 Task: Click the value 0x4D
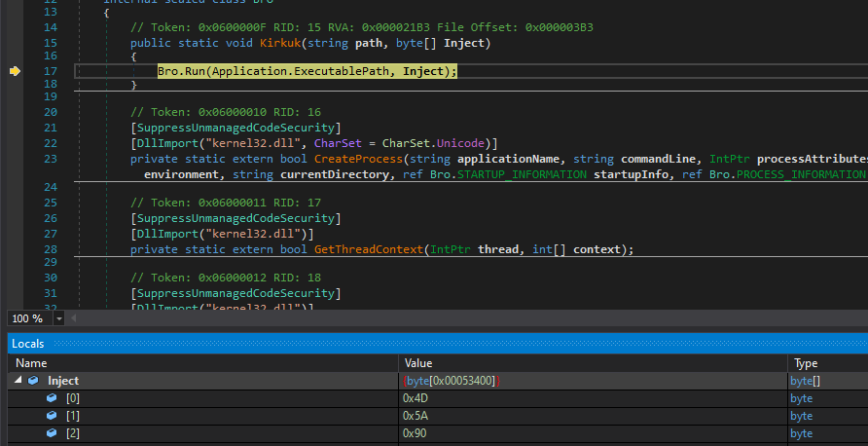(x=416, y=398)
